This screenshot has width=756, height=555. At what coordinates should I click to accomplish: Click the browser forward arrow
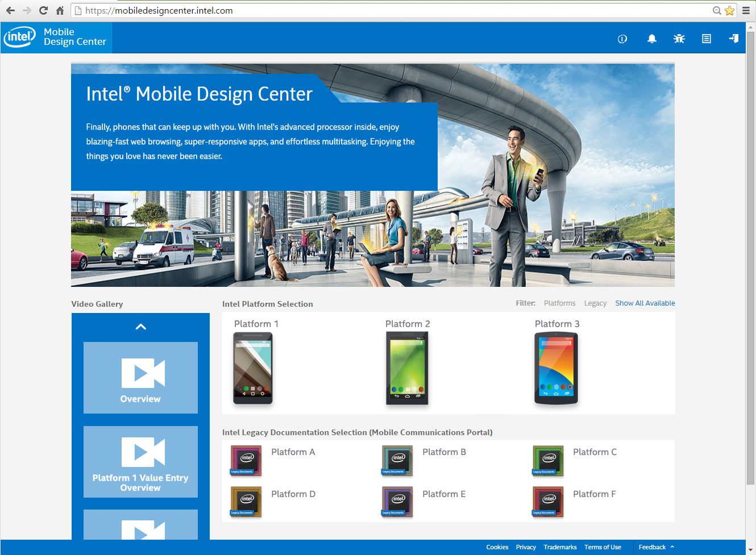27,10
